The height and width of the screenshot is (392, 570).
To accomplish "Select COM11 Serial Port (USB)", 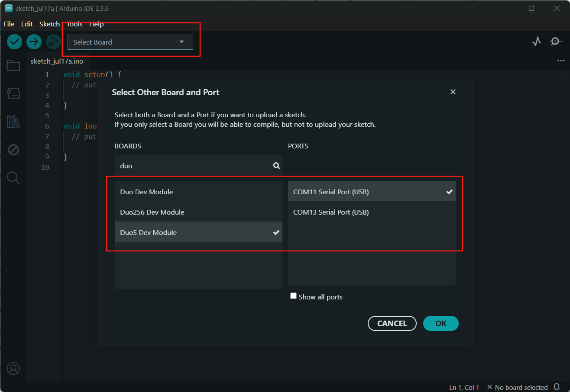I will 372,192.
